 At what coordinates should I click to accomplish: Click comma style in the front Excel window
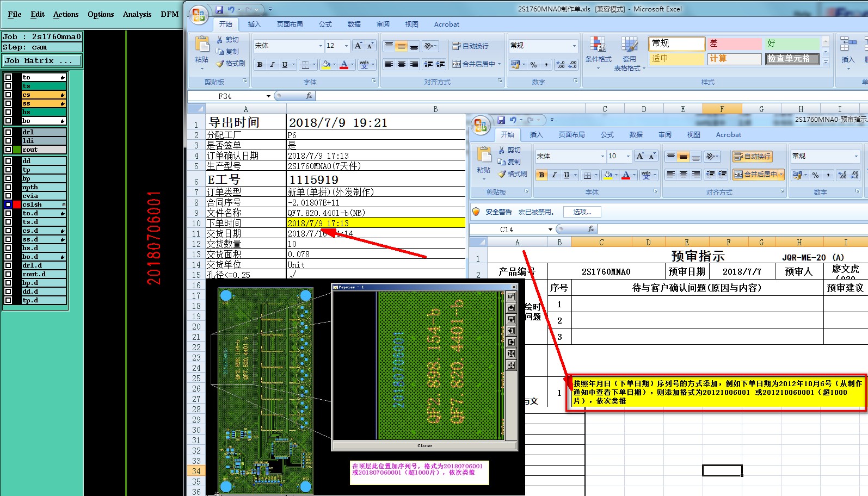[828, 175]
